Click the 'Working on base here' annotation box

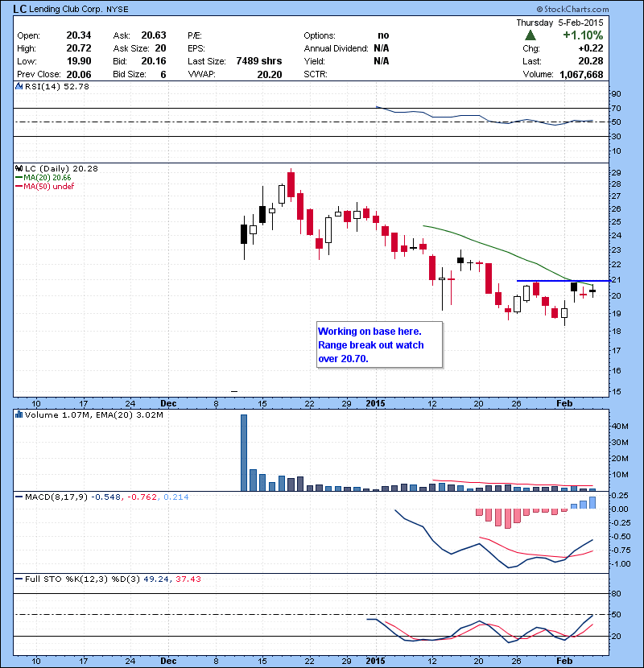tap(379, 344)
